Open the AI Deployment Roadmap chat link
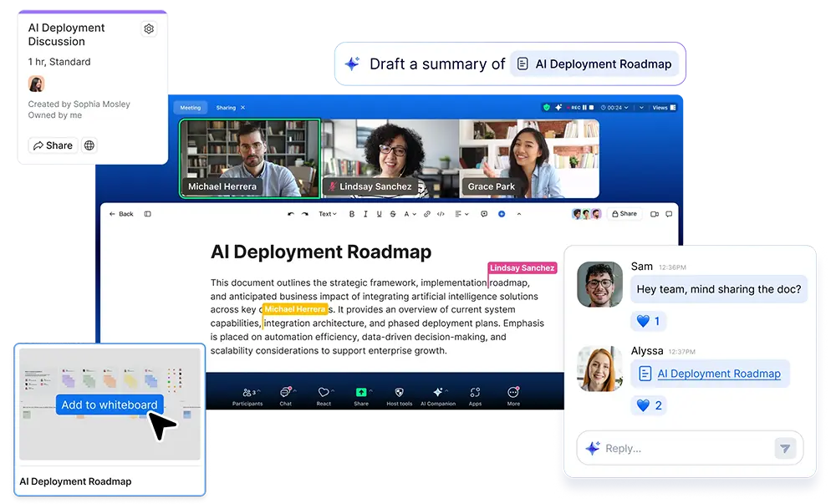The width and height of the screenshot is (836, 504). [x=718, y=374]
